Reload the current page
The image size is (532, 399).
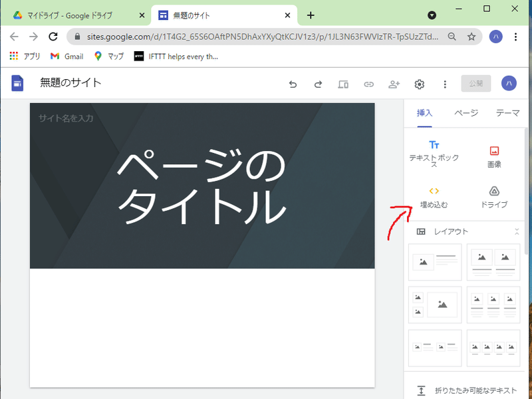pyautogui.click(x=53, y=37)
